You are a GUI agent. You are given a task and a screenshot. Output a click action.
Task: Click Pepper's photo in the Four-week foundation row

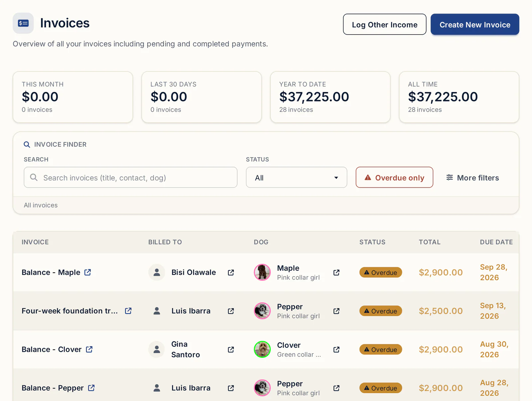coord(262,311)
